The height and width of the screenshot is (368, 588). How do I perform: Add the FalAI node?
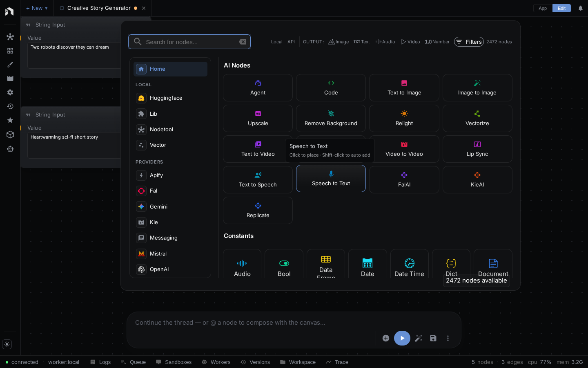[x=404, y=180]
